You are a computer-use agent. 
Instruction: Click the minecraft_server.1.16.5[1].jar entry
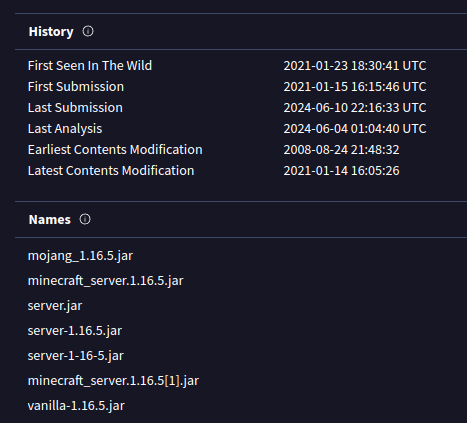113,381
